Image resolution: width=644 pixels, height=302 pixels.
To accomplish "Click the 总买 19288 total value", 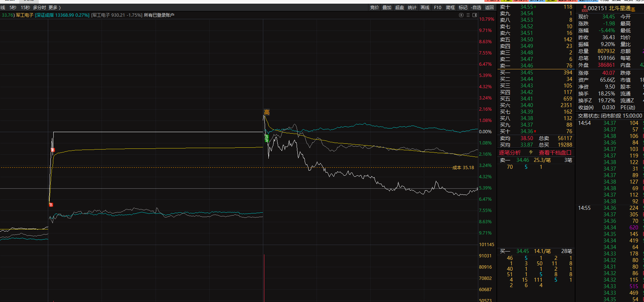I will coord(565,145).
